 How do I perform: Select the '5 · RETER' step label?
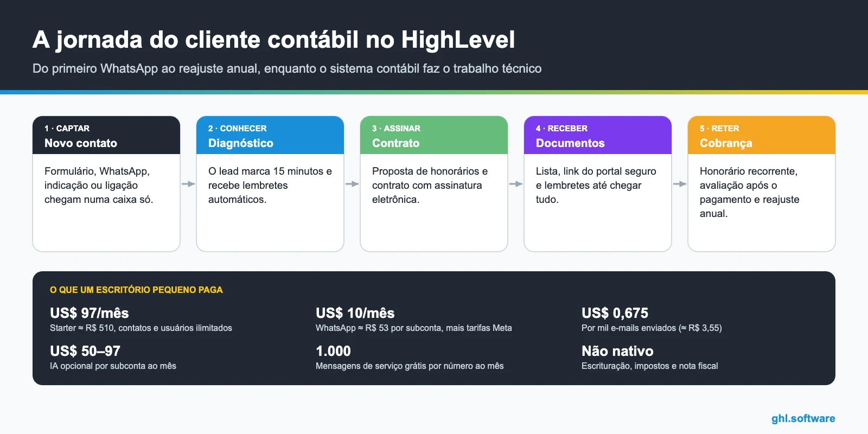(719, 129)
